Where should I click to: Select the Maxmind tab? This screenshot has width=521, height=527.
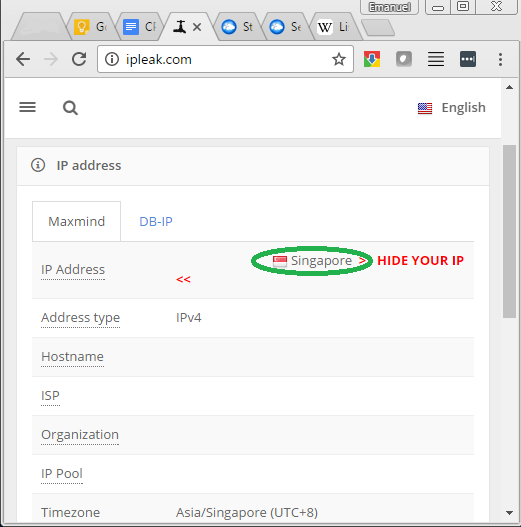click(x=76, y=221)
